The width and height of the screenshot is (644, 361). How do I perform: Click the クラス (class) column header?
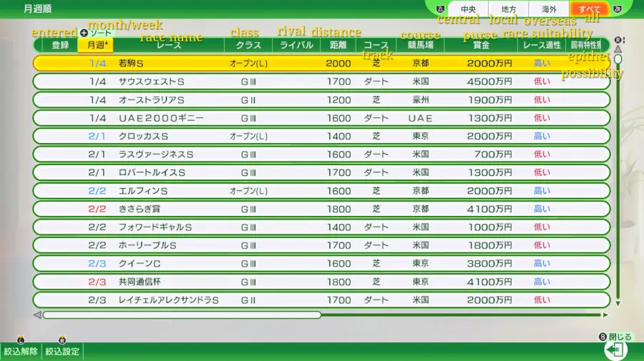[x=248, y=45]
